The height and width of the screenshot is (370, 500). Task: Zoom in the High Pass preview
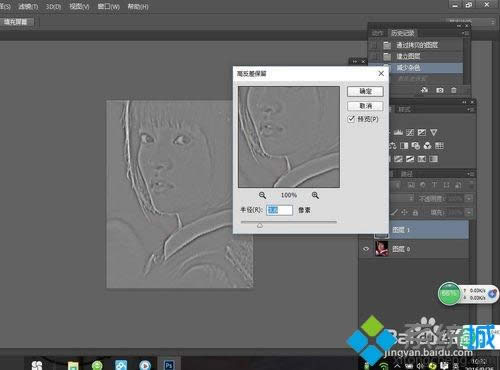(x=315, y=195)
